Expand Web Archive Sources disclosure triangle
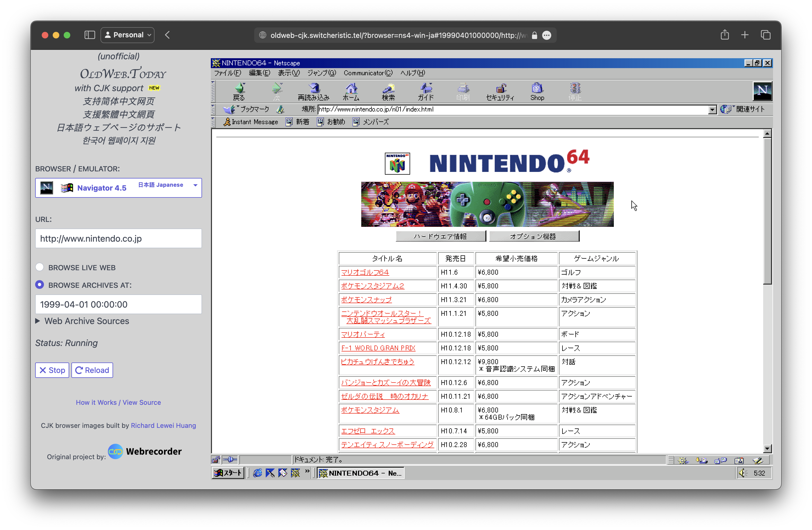This screenshot has width=812, height=530. click(38, 321)
